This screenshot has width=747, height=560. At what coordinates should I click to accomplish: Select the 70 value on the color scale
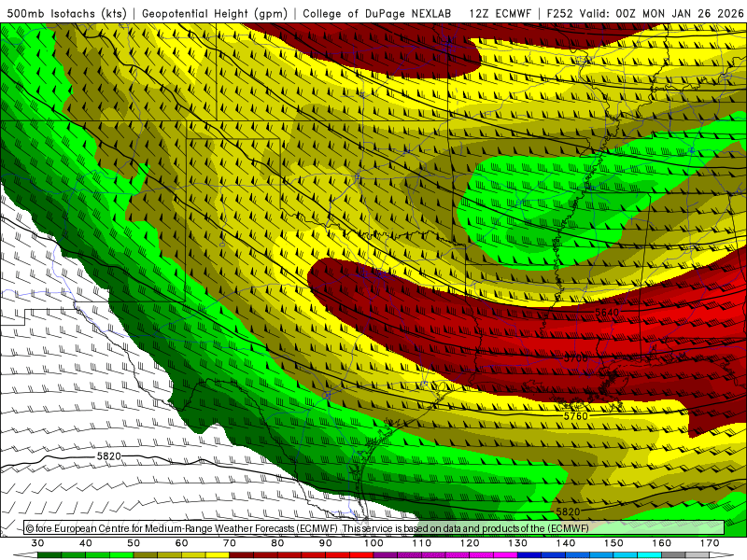coord(230,543)
